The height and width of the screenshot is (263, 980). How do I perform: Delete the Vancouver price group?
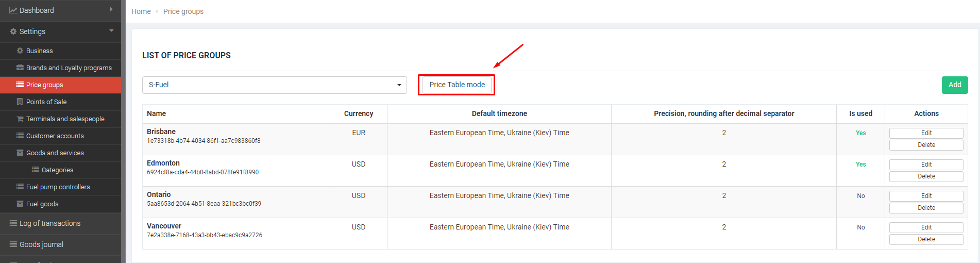point(926,239)
